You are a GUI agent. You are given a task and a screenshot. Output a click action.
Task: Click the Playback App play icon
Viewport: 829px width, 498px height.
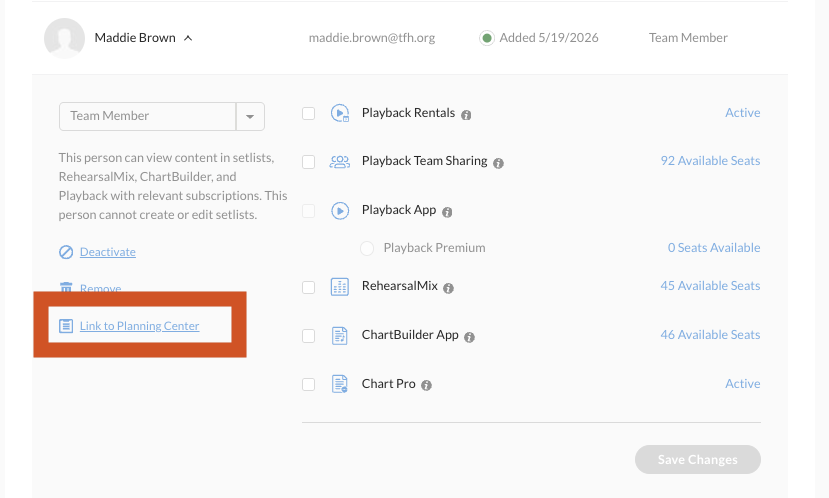pyautogui.click(x=339, y=210)
